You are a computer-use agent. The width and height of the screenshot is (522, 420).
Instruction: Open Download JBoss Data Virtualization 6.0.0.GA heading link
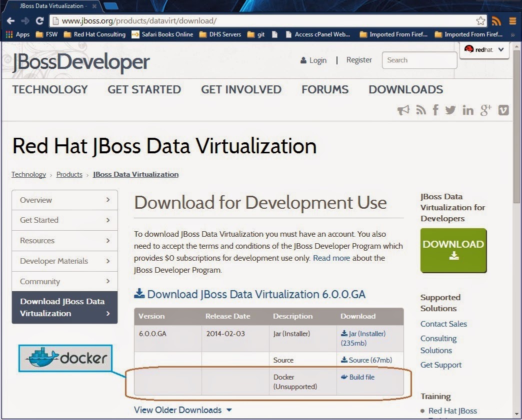pos(249,294)
